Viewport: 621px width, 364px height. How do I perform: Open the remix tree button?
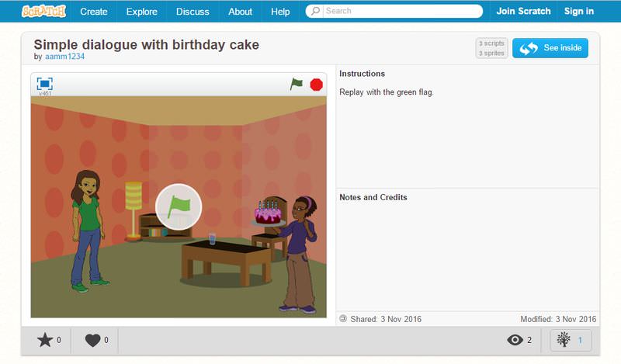571,340
